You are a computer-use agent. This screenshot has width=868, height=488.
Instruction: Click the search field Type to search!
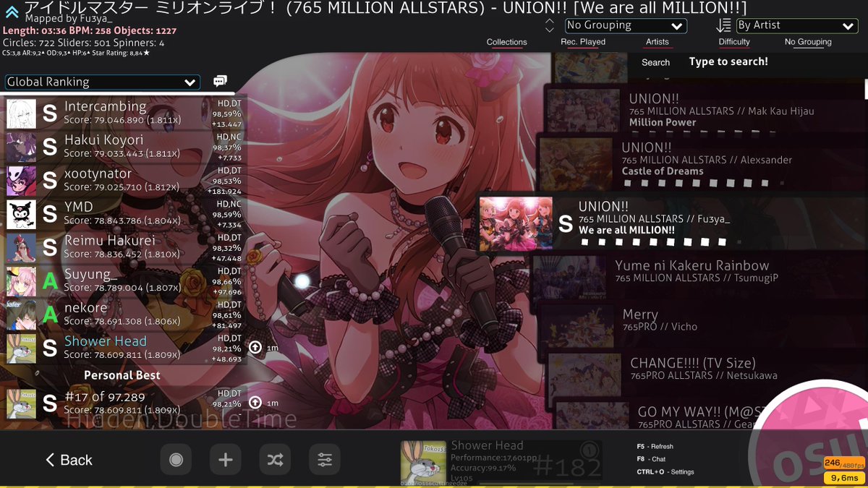[x=728, y=62]
